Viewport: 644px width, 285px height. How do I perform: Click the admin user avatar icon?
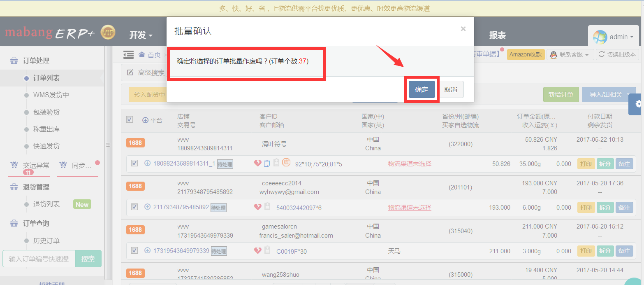pos(600,37)
